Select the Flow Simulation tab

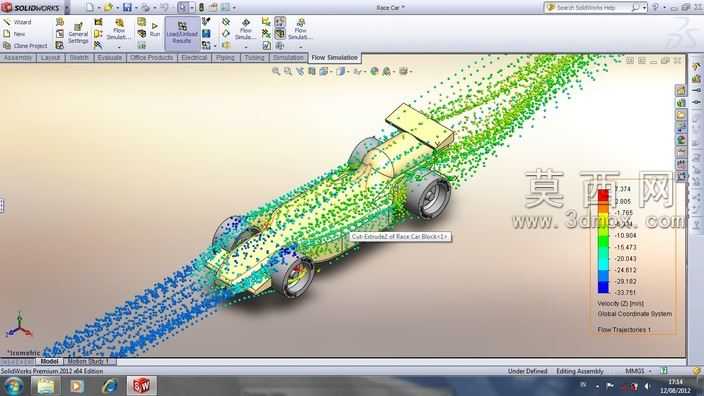334,57
